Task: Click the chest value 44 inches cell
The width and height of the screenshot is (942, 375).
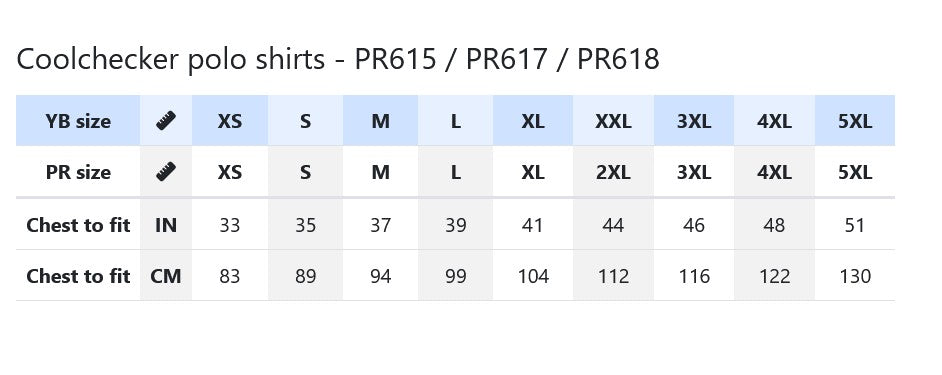Action: 613,225
